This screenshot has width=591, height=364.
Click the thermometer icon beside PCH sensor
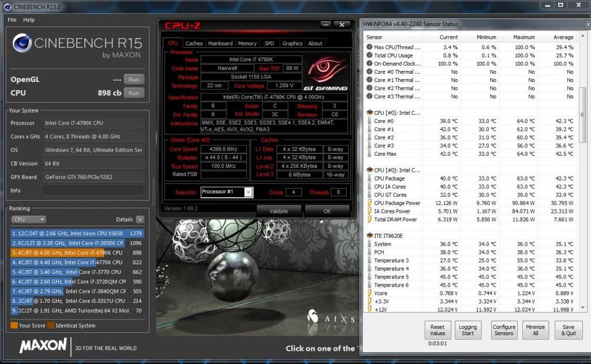tap(369, 252)
